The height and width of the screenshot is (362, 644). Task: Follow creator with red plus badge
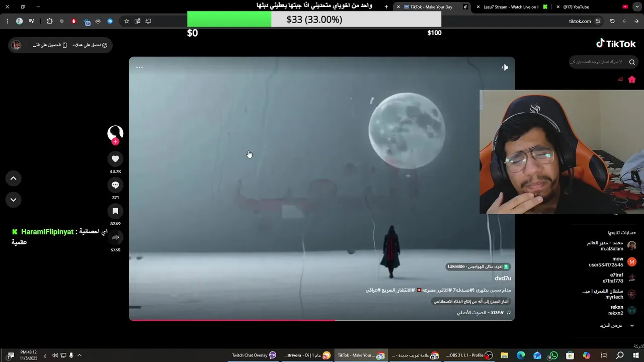pyautogui.click(x=115, y=142)
